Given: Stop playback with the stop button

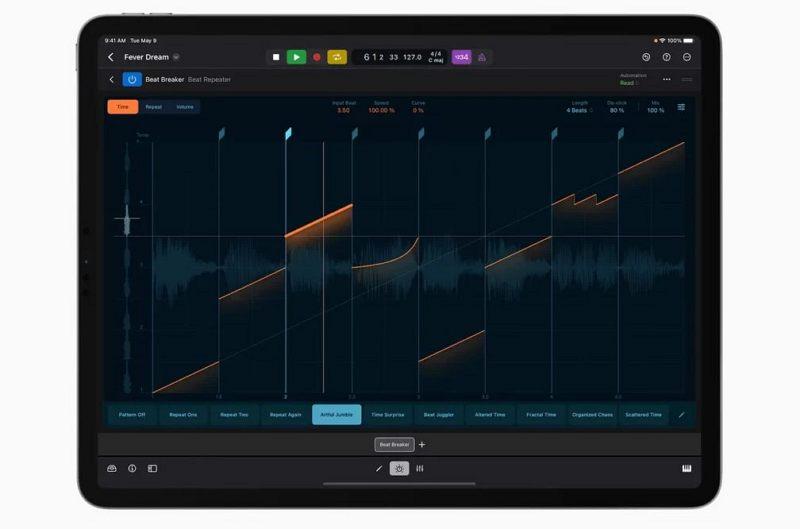Looking at the screenshot, I should pos(276,57).
